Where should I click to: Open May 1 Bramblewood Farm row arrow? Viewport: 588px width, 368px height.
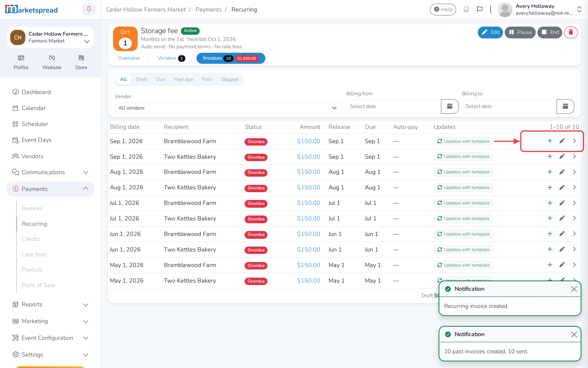point(574,265)
